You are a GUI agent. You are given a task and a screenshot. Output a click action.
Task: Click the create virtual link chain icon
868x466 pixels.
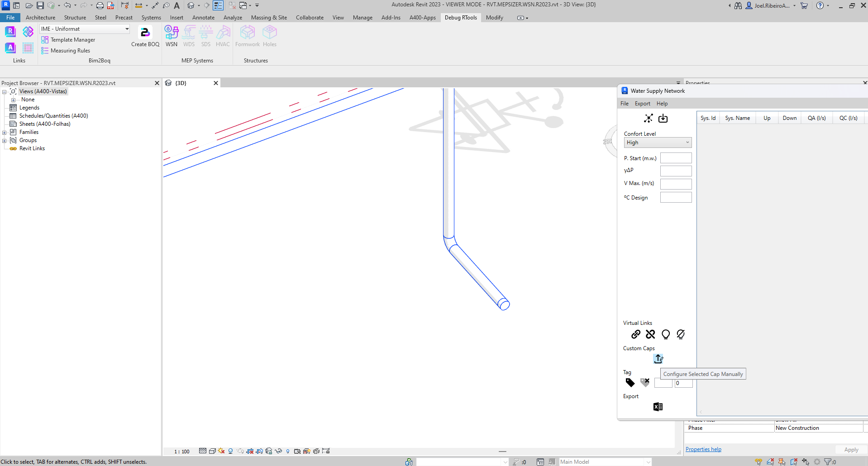click(x=636, y=334)
